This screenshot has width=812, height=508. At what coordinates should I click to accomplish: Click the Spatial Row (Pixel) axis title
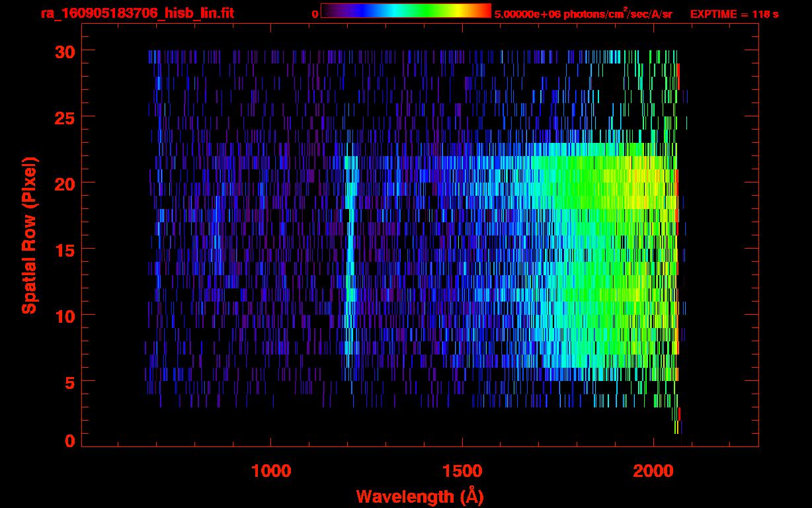pyautogui.click(x=29, y=235)
